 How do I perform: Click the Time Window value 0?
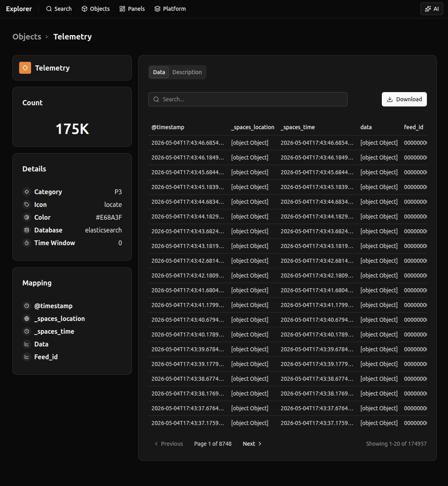[120, 243]
